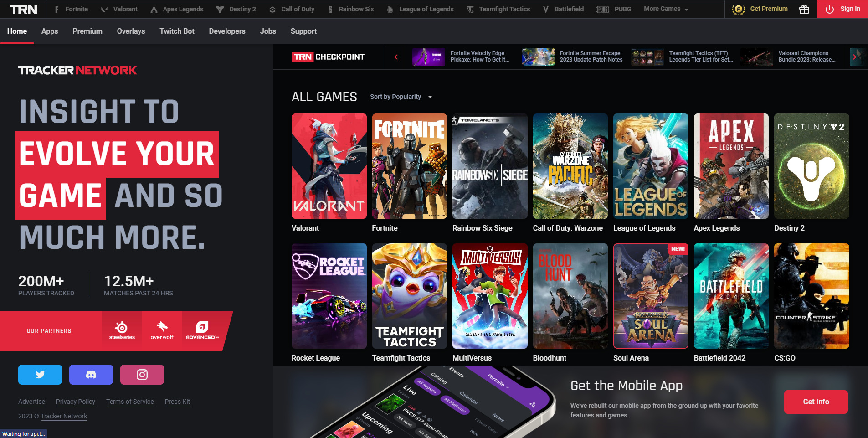Open Teamfight Tactics in top bar
868x438 pixels.
498,9
